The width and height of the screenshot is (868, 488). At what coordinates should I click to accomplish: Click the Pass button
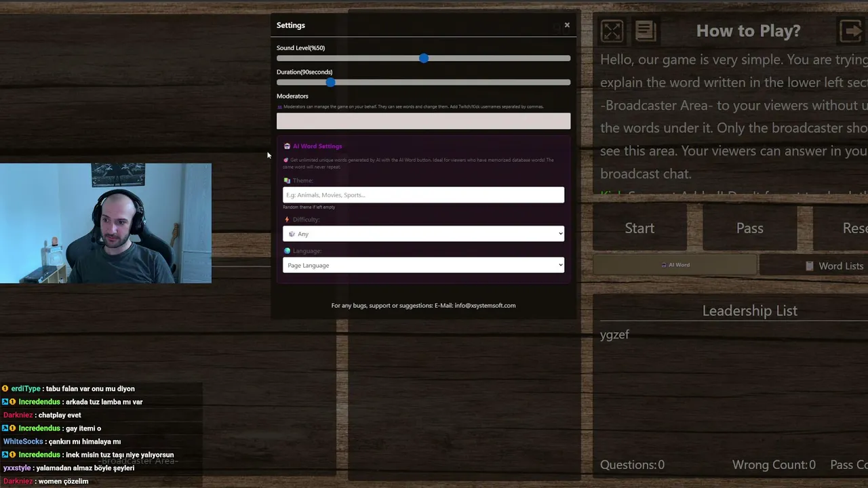750,228
